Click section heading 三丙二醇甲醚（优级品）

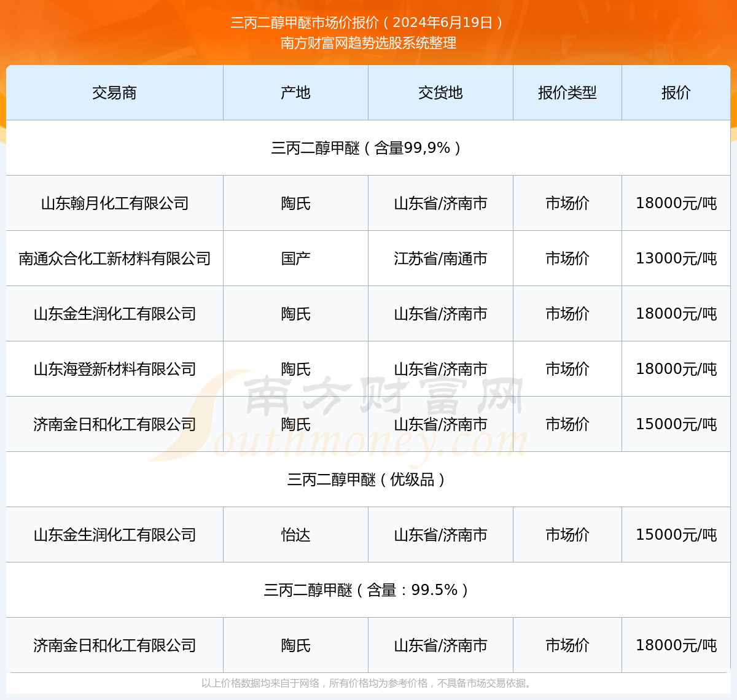pyautogui.click(x=368, y=480)
